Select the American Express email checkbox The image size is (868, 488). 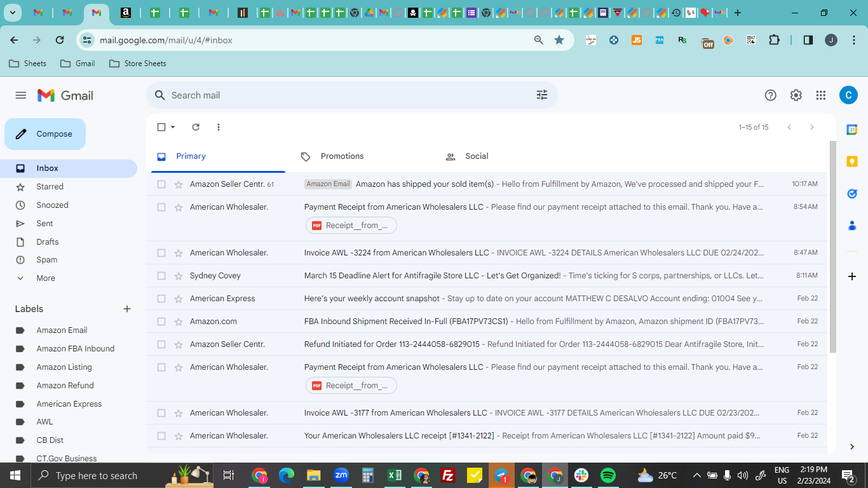pyautogui.click(x=161, y=299)
